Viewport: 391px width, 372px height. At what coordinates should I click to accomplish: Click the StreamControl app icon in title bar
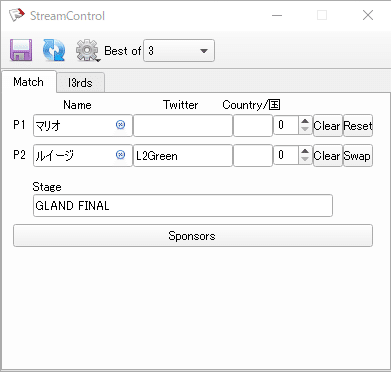click(x=17, y=15)
